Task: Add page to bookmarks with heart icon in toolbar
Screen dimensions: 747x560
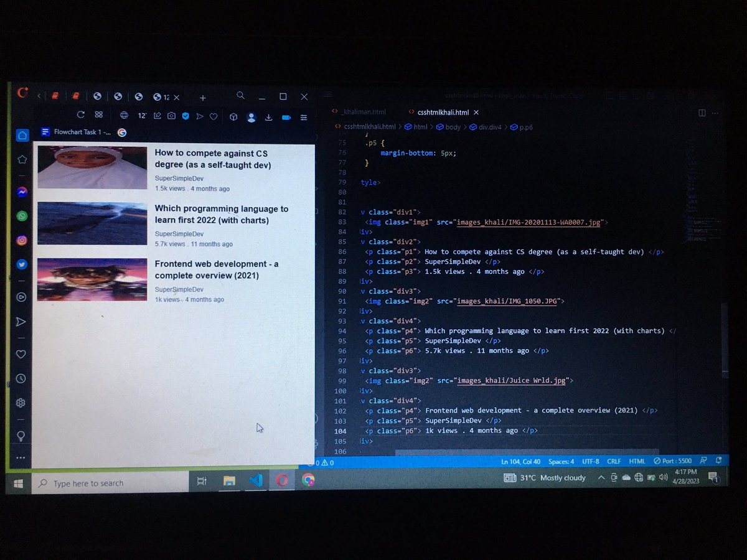Action: (214, 116)
